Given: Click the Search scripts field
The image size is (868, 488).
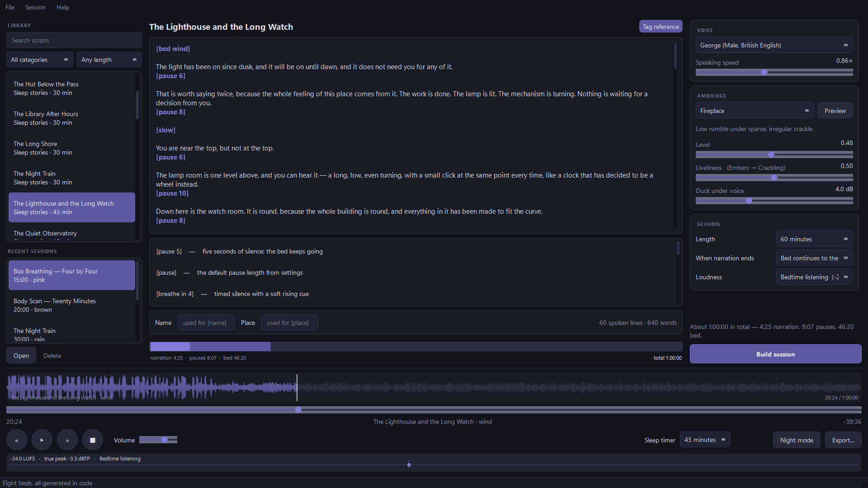Looking at the screenshot, I should (x=74, y=40).
